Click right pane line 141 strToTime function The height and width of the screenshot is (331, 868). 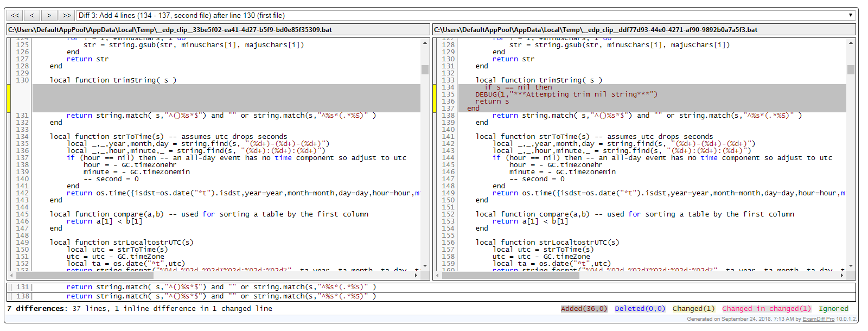click(594, 137)
